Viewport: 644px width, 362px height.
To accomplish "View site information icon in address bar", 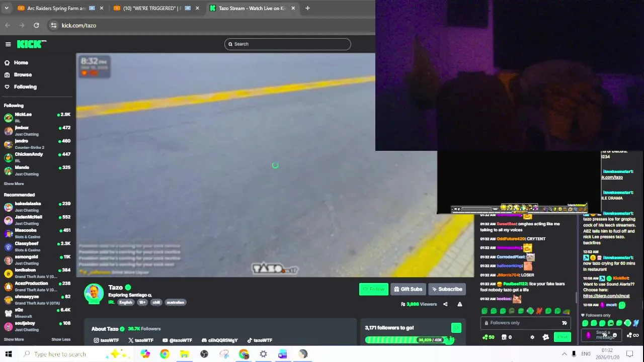I will click(x=53, y=25).
